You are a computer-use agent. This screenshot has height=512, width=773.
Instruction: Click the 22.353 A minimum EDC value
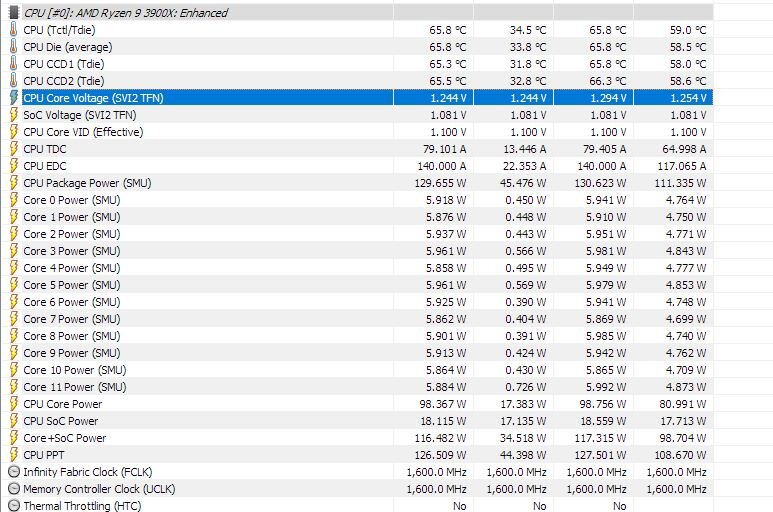(524, 166)
